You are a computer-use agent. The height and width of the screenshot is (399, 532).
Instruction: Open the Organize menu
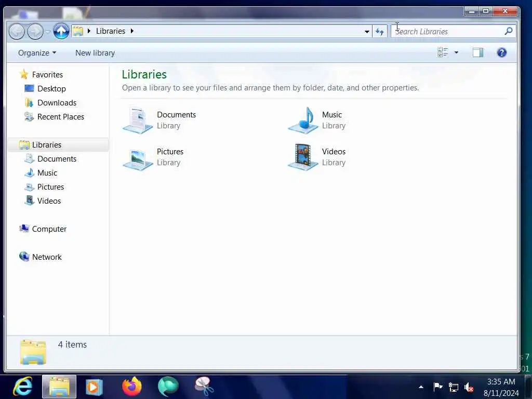[x=37, y=53]
